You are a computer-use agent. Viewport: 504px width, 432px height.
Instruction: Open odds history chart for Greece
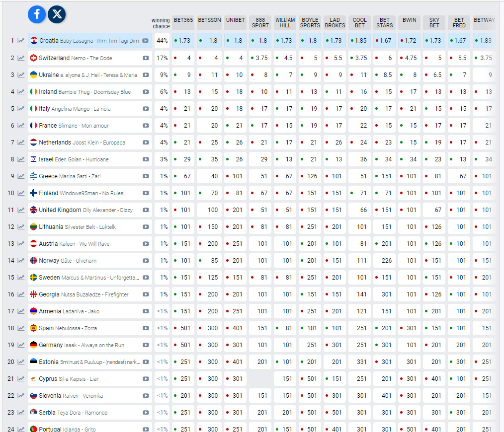point(21,176)
